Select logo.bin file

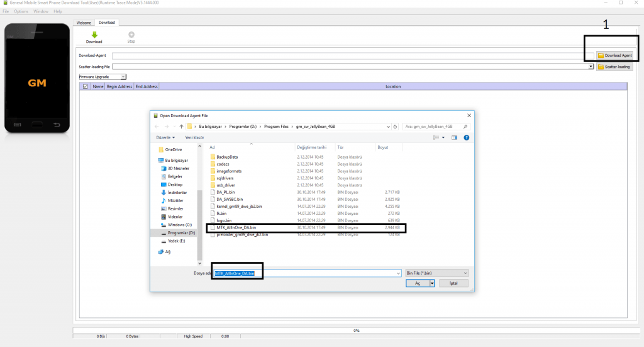tap(224, 220)
